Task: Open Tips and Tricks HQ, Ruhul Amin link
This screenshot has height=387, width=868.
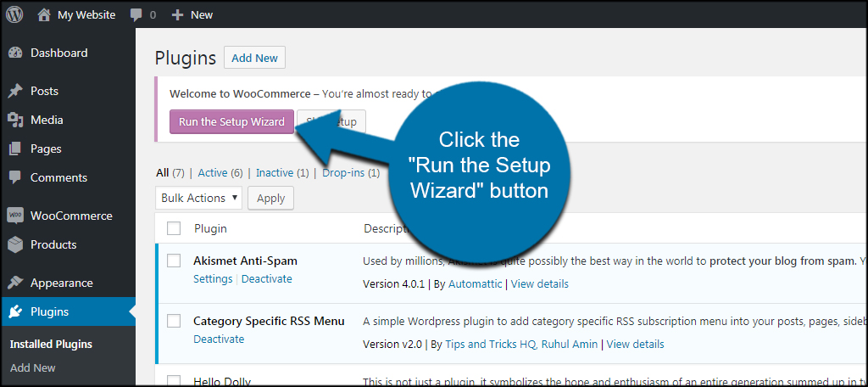Action: [x=521, y=345]
